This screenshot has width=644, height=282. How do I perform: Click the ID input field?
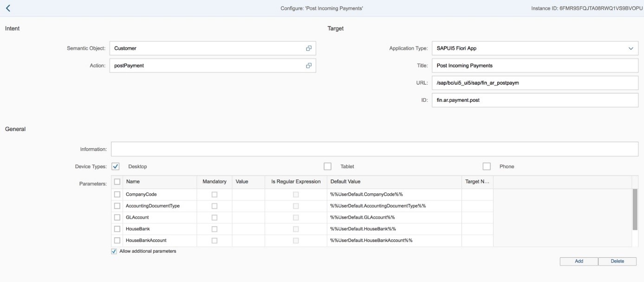point(534,100)
